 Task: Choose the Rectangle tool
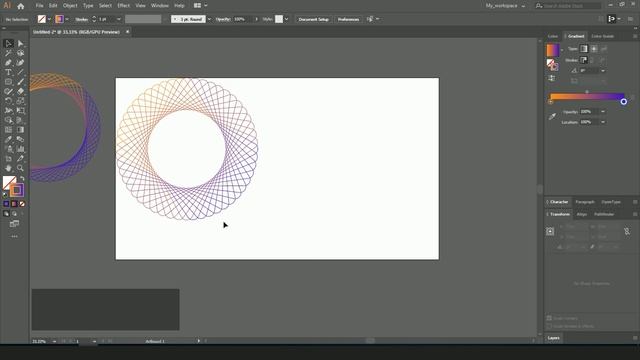coord(8,82)
